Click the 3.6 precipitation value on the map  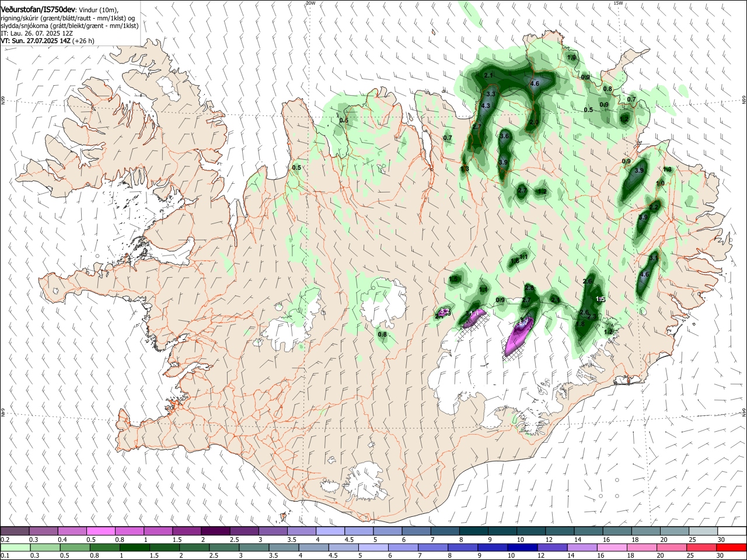(x=505, y=136)
